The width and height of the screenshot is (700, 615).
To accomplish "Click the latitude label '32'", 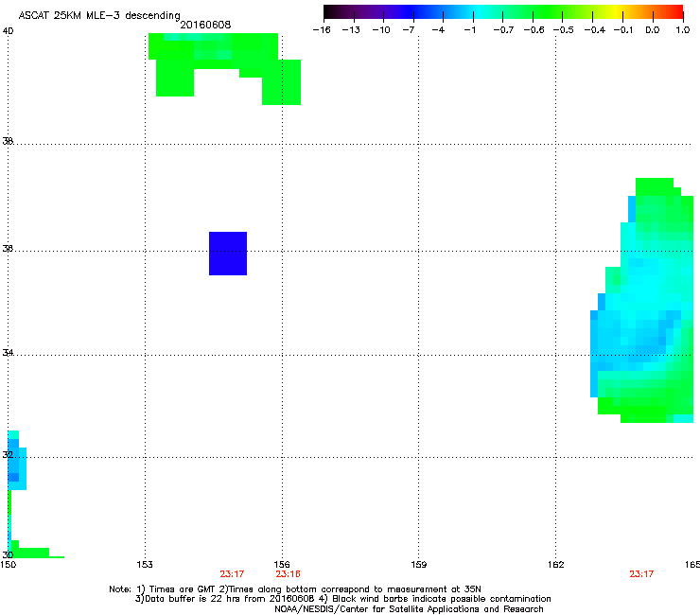I will click(x=8, y=455).
